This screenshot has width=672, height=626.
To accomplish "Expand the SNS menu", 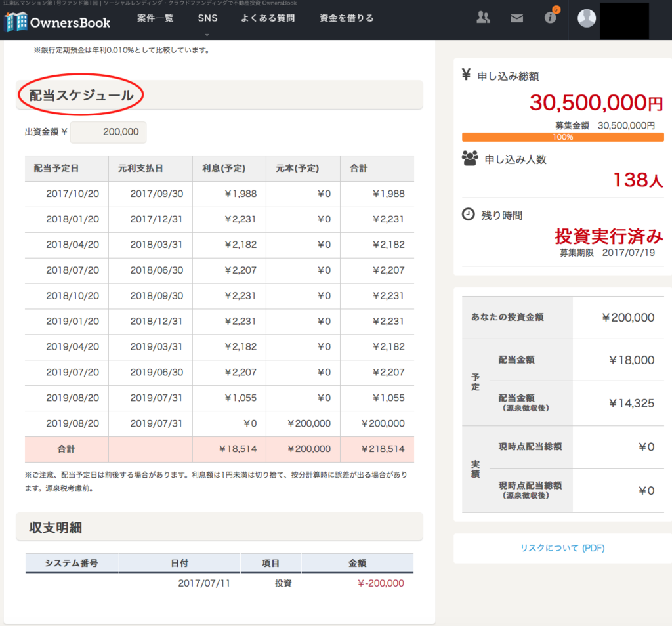I will click(207, 18).
